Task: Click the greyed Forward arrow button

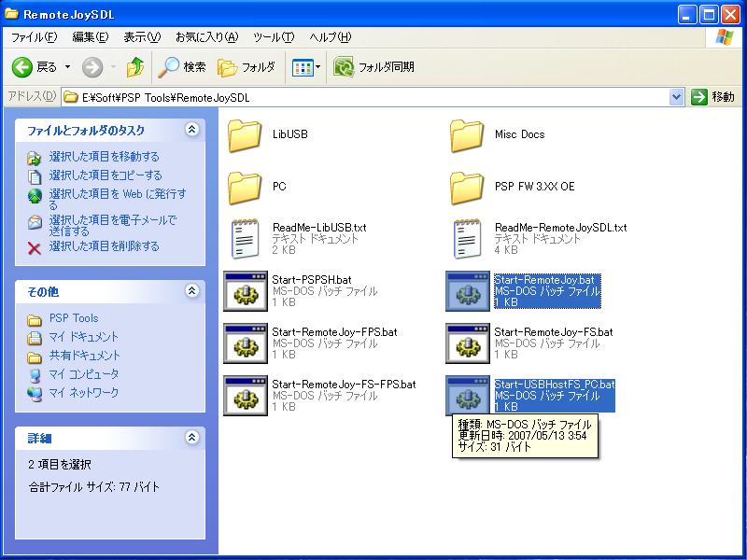Action: 92,67
